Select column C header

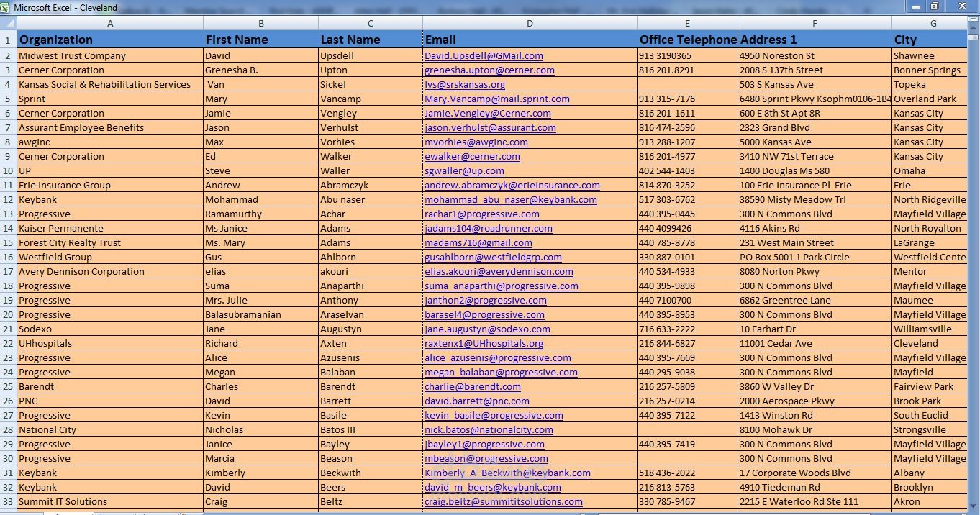[371, 23]
